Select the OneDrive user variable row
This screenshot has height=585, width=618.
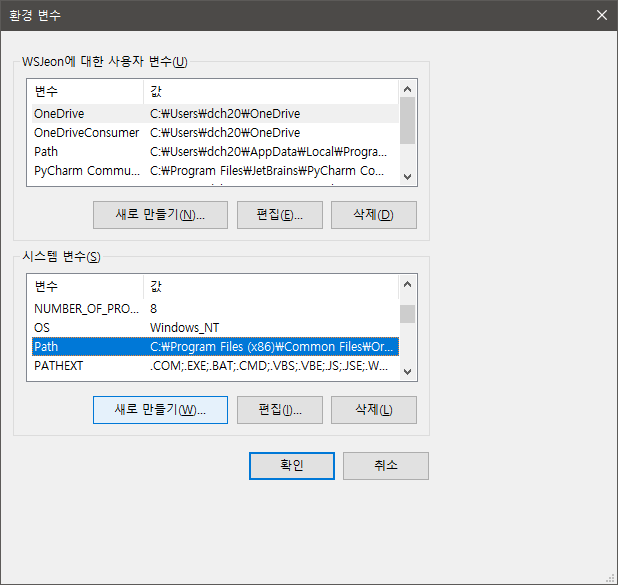click(x=215, y=114)
